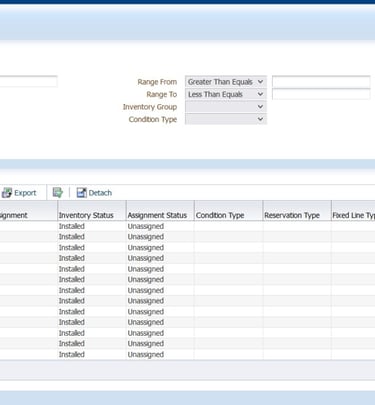The height and width of the screenshot is (405, 375).
Task: Open the Range To operator dropdown
Action: pyautogui.click(x=226, y=94)
